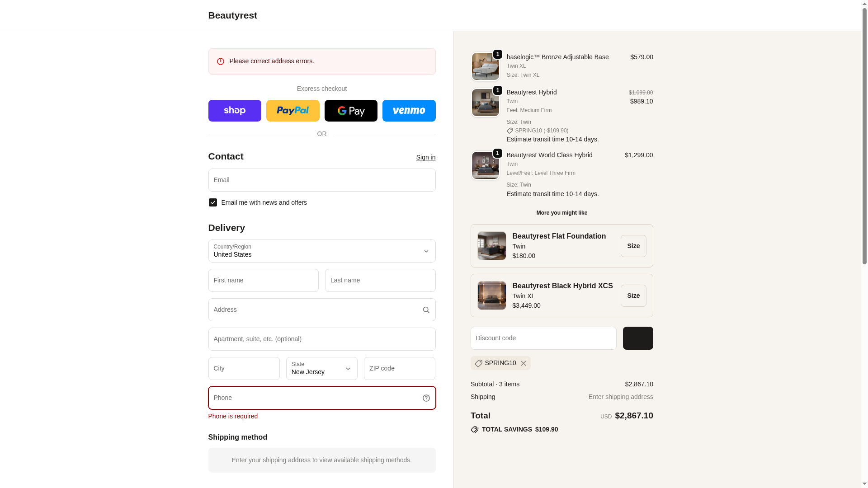Click the address search magnifier icon
868x488 pixels.
(426, 310)
